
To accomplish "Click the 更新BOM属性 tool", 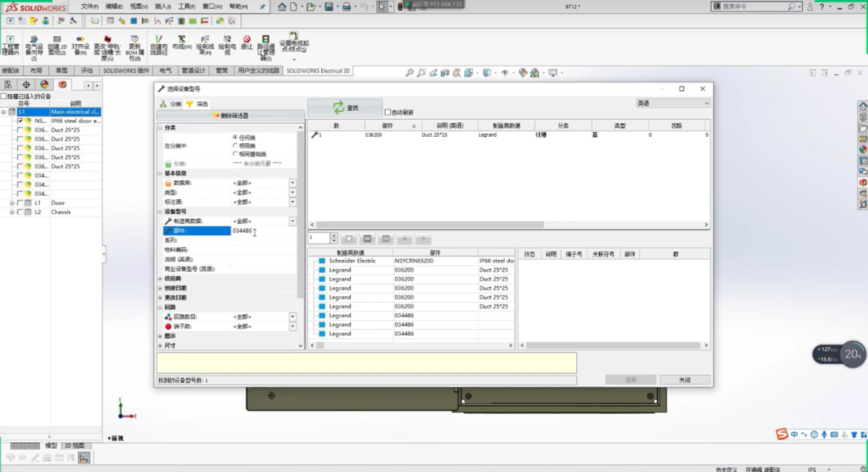I will tap(135, 47).
